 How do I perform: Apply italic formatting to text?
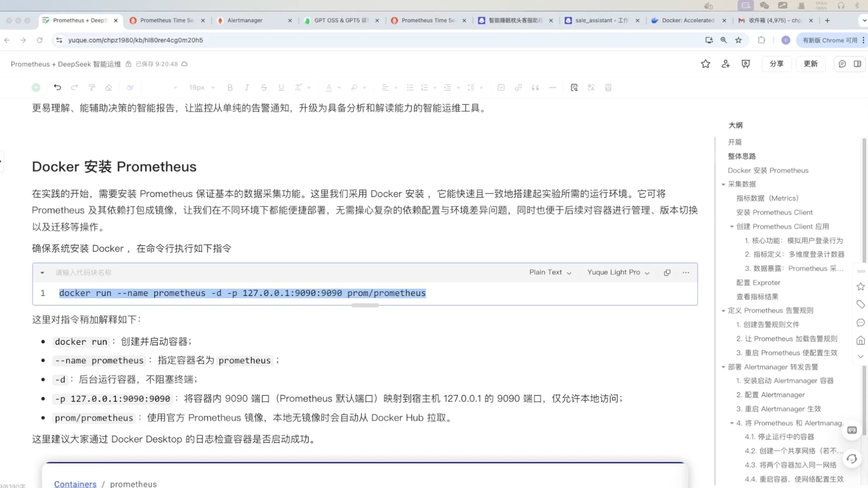click(x=247, y=87)
